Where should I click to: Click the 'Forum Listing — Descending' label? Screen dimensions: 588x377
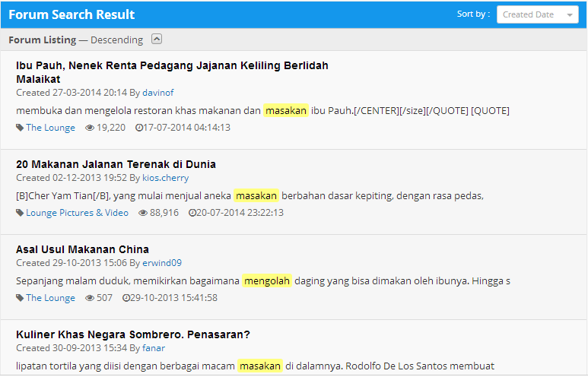(76, 40)
